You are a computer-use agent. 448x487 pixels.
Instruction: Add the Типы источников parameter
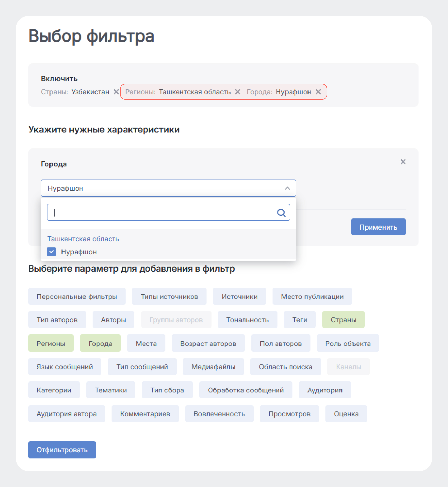coord(169,296)
